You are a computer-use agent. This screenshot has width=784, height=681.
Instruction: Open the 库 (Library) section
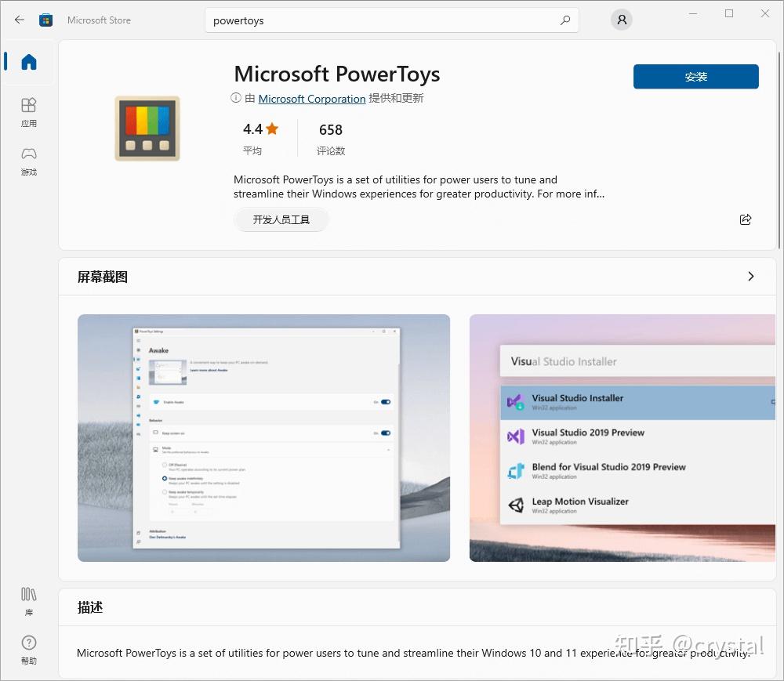tap(28, 602)
